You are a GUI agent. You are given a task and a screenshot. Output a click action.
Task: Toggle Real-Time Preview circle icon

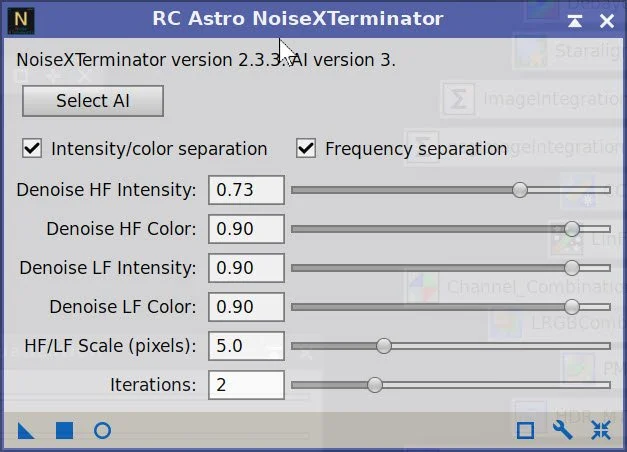point(102,431)
